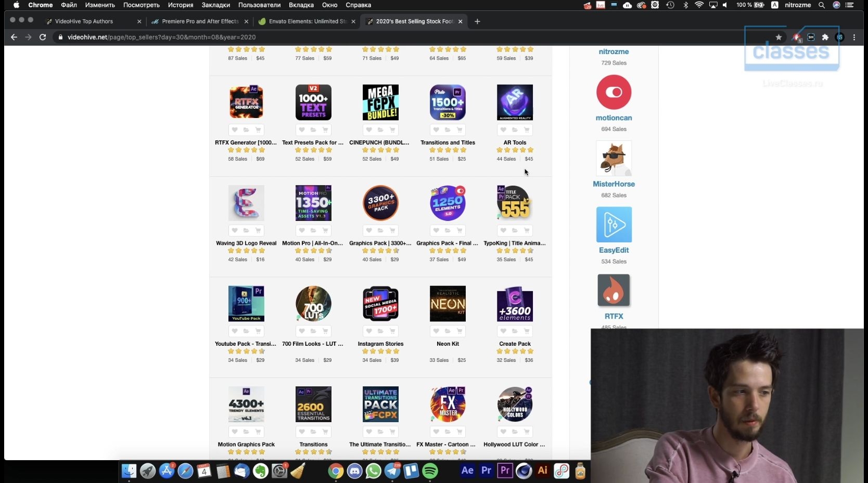Add RTFX Generator to cart
The image size is (868, 483).
[258, 130]
